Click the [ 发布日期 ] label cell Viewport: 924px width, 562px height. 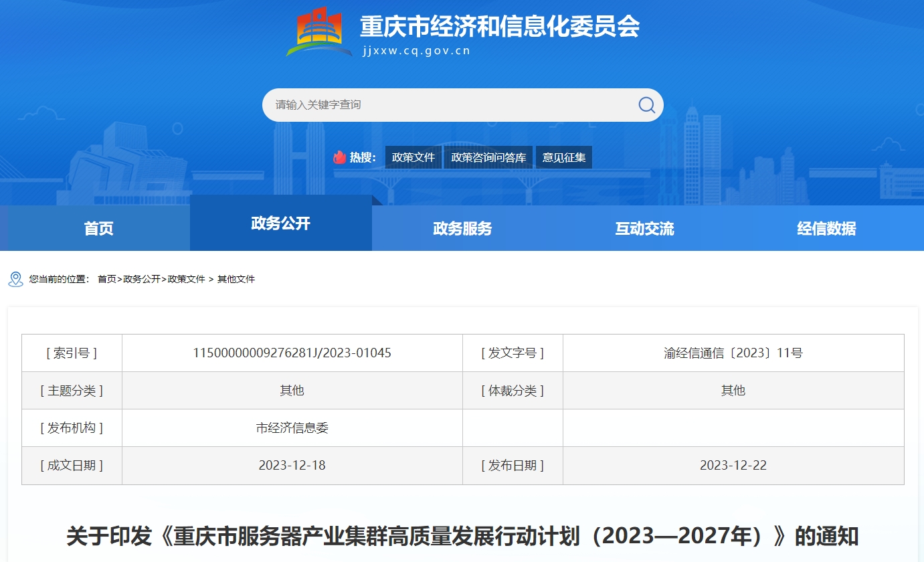point(513,466)
